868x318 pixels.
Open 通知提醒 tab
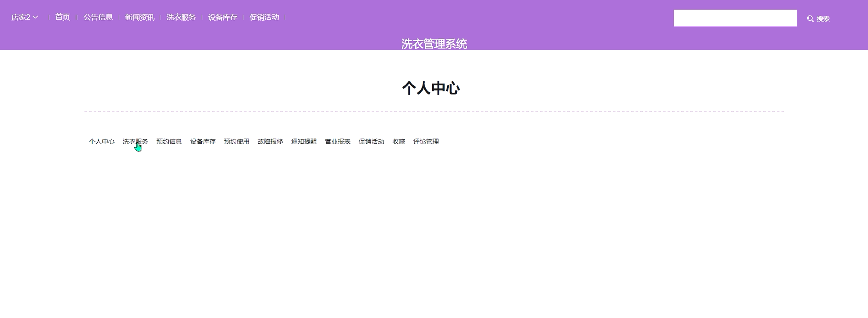(x=304, y=141)
